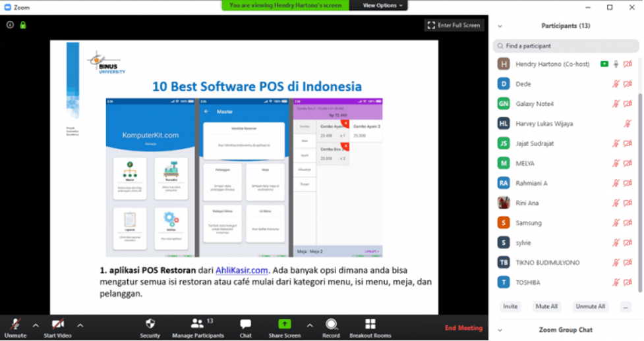Click the participants list scrollbar
This screenshot has width=644, height=341.
pyautogui.click(x=640, y=193)
